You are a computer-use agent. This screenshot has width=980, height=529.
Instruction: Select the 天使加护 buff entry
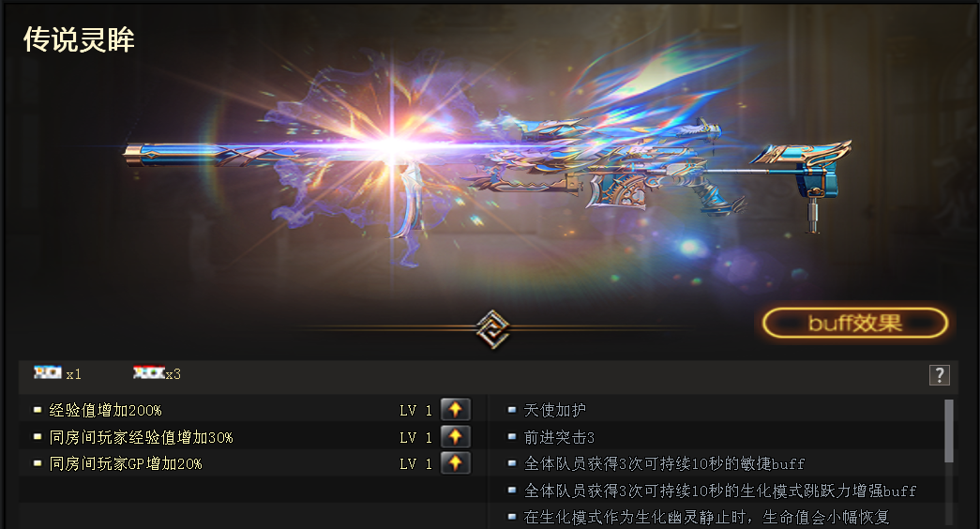tap(555, 410)
